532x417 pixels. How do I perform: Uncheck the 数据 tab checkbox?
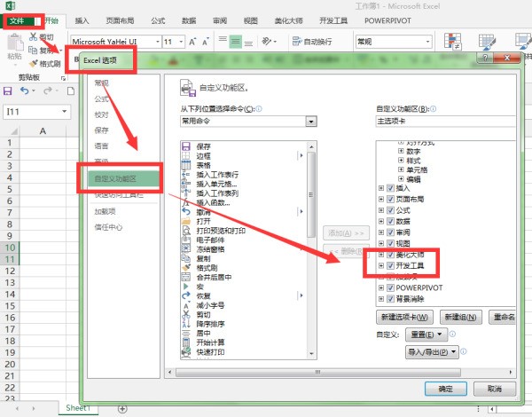coord(390,222)
